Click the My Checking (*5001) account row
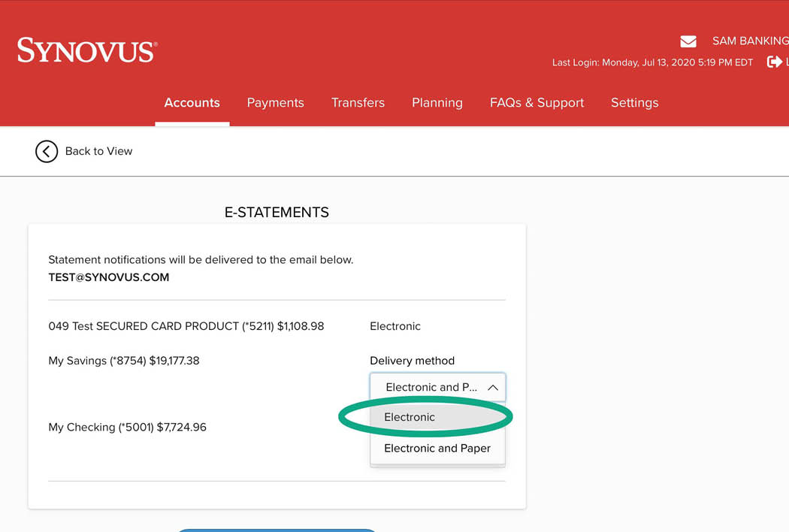The height and width of the screenshot is (532, 789). tap(127, 427)
